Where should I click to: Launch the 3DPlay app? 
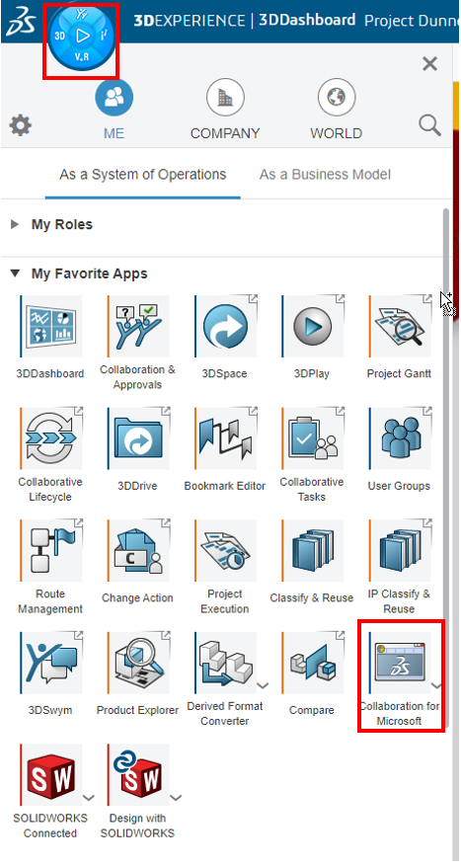[313, 327]
